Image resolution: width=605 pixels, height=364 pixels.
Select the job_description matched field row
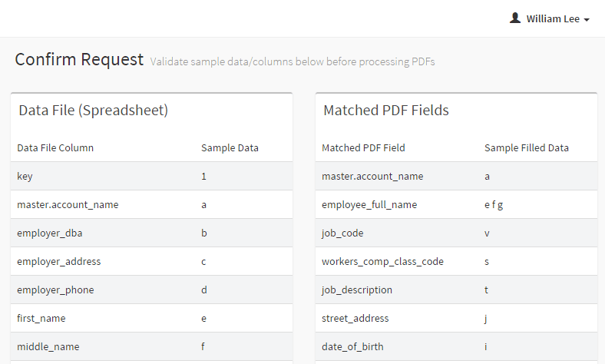click(x=457, y=290)
